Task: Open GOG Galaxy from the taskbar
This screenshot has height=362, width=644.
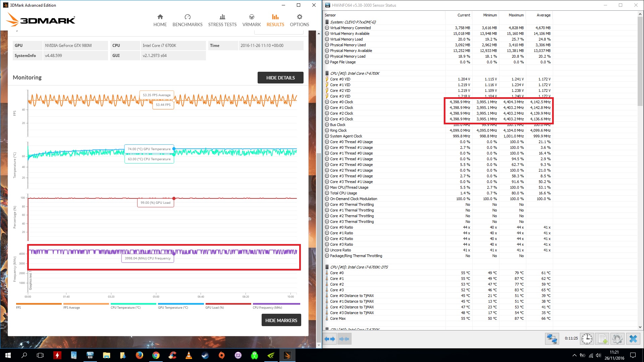Action: coord(238,355)
